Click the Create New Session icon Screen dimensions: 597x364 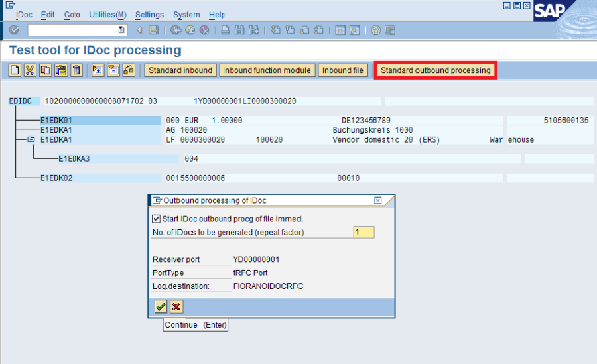[340, 30]
